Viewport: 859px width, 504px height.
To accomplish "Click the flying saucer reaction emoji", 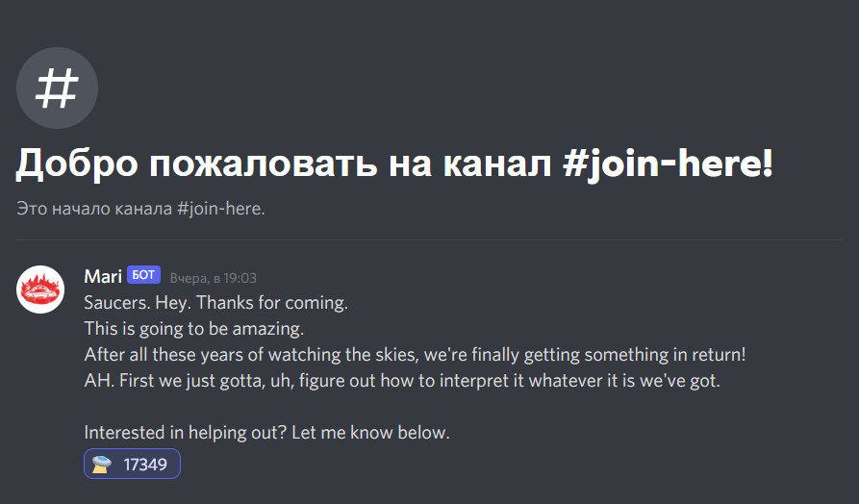I will click(102, 465).
